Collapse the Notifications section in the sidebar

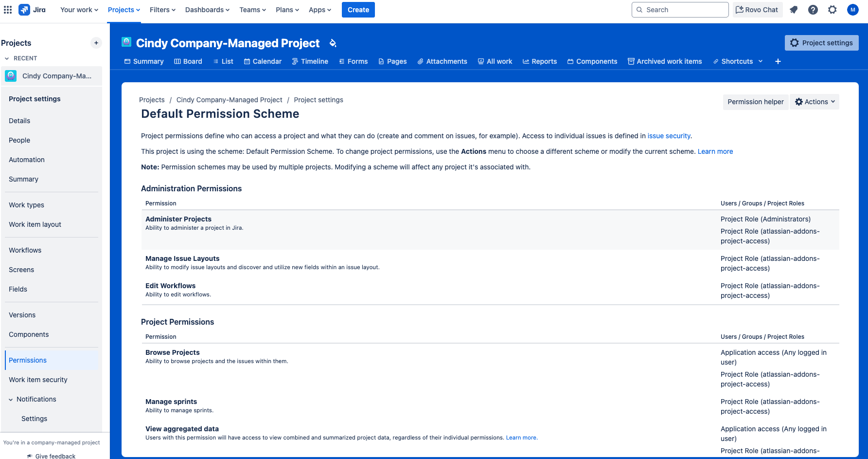pyautogui.click(x=11, y=399)
